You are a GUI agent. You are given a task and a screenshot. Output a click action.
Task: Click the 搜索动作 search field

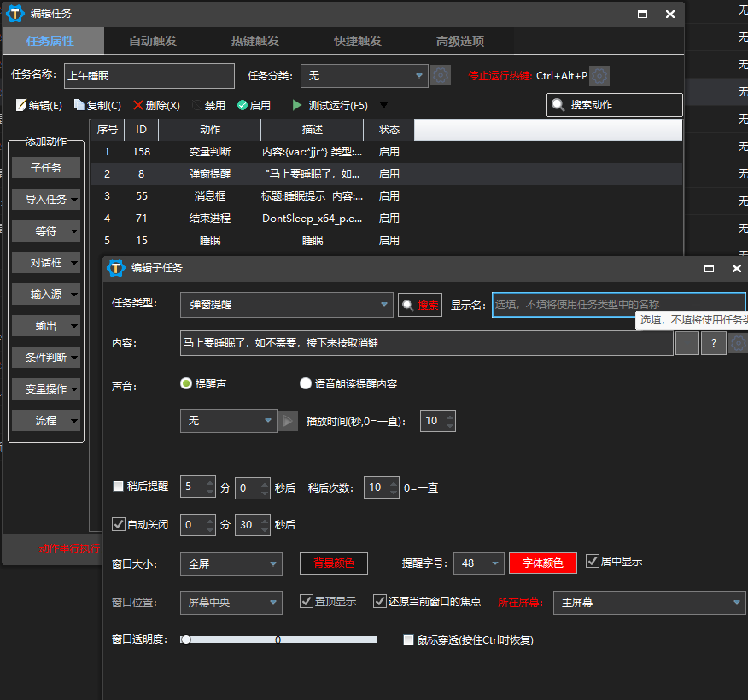coord(615,105)
